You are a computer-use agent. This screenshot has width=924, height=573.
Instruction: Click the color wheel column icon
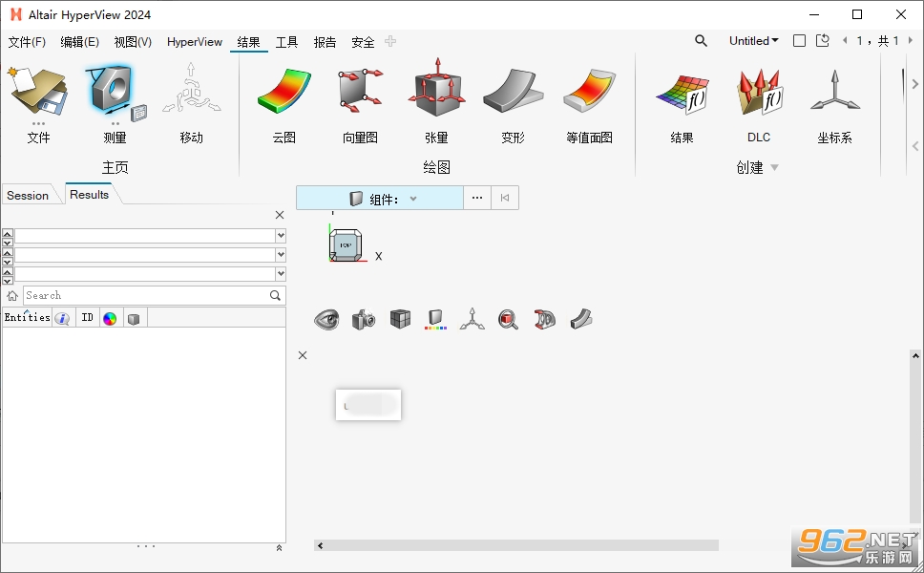110,318
